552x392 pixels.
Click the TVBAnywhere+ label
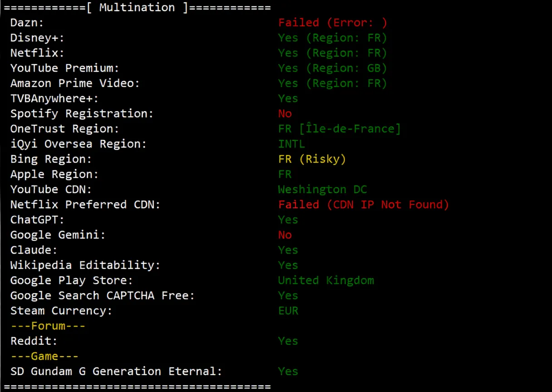[x=54, y=98]
